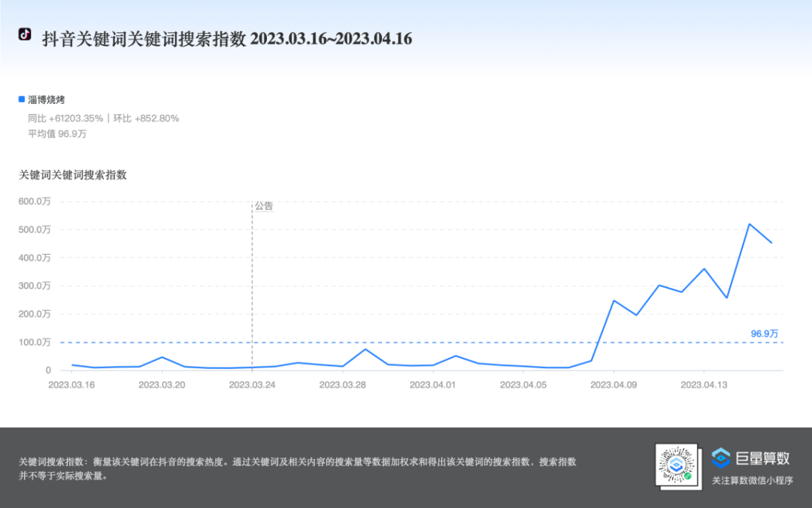Click the 600.0万 y-axis label
This screenshot has width=812, height=508.
[35, 201]
